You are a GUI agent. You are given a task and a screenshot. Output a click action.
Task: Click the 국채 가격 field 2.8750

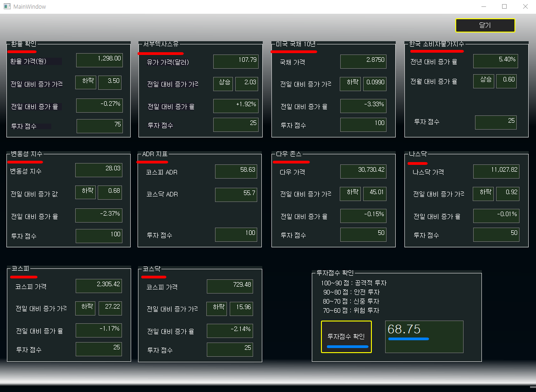pyautogui.click(x=364, y=61)
